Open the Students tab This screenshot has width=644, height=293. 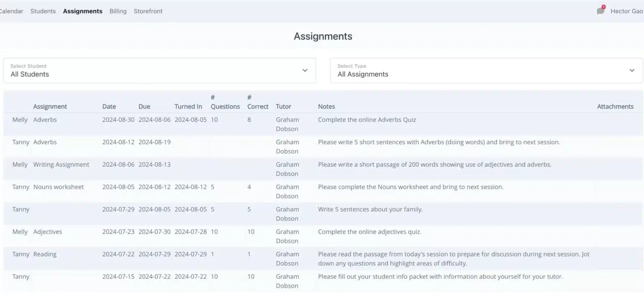(43, 11)
